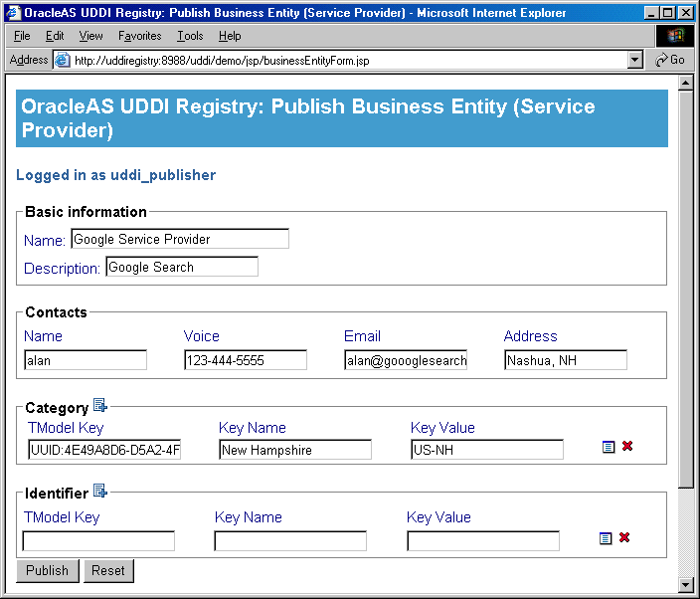Open the Tools menu

pyautogui.click(x=190, y=36)
